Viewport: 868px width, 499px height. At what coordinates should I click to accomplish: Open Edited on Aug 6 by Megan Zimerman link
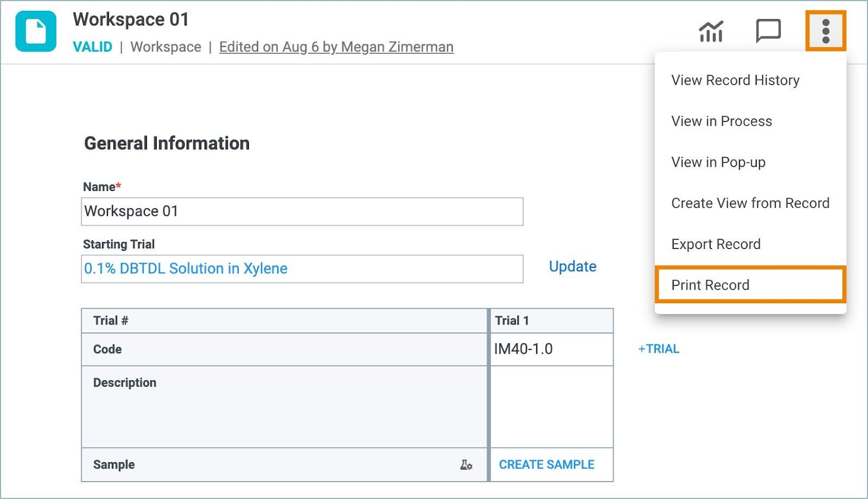336,47
